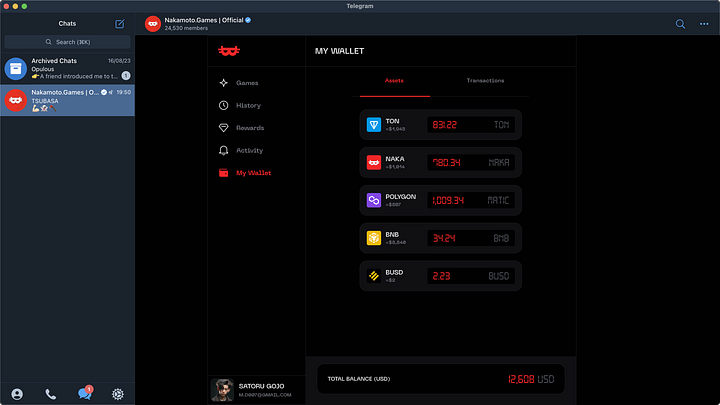Viewport: 720px width, 405px height.
Task: Click the Nakamoto.Games chat list avatar
Action: tap(16, 100)
